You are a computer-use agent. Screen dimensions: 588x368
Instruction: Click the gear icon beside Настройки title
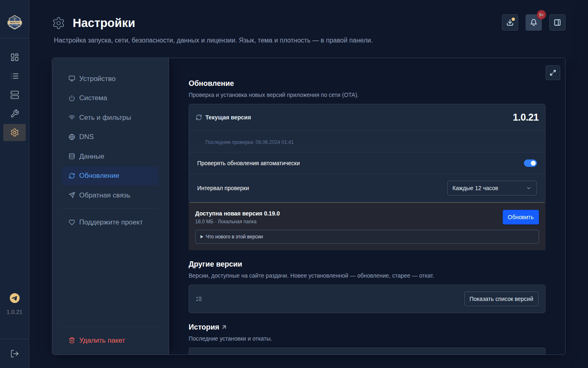point(59,23)
